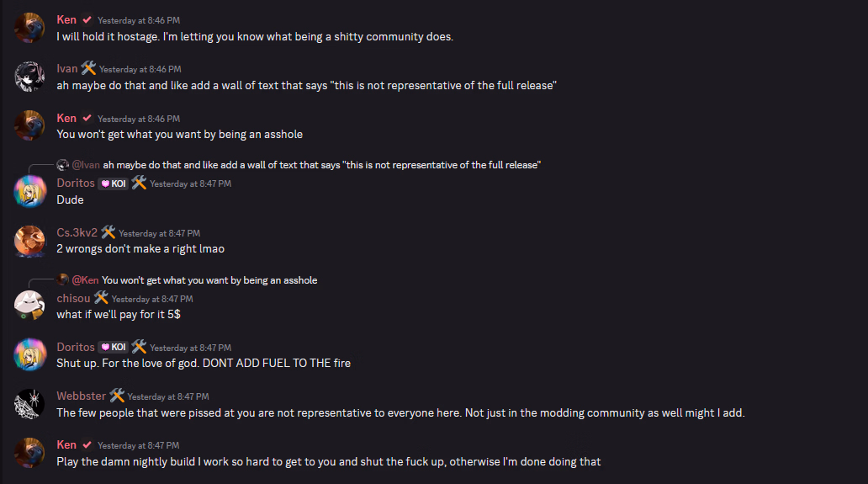Click Cs.3kv2's profile avatar
The width and height of the screenshot is (868, 484).
(29, 242)
